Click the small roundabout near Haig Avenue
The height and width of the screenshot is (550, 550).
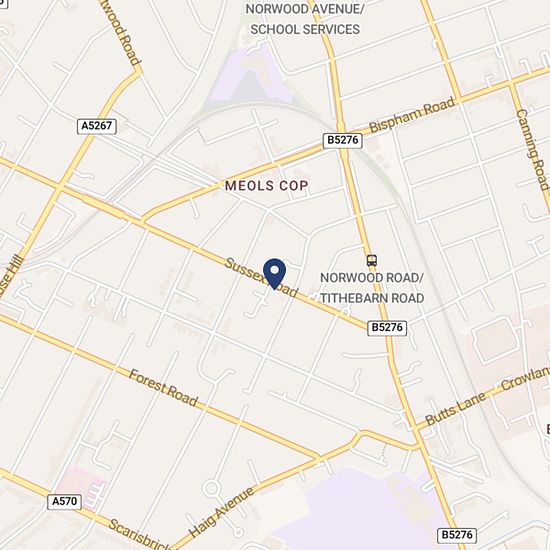click(x=211, y=488)
